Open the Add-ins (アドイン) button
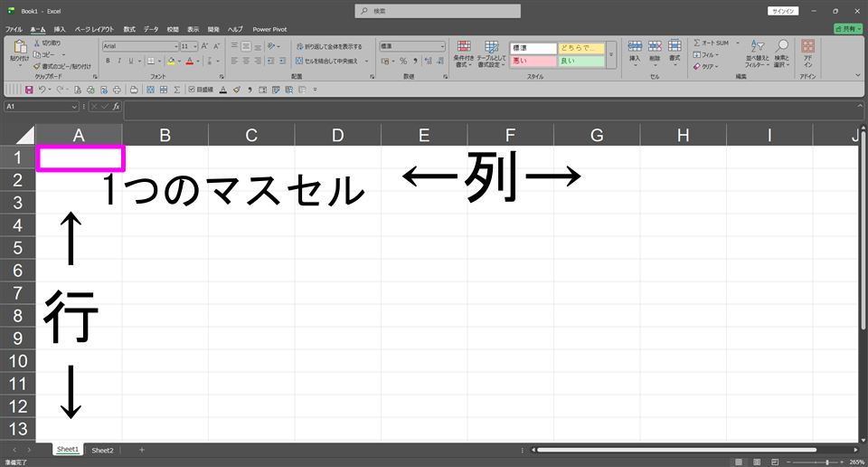This screenshot has height=467, width=868. (807, 55)
